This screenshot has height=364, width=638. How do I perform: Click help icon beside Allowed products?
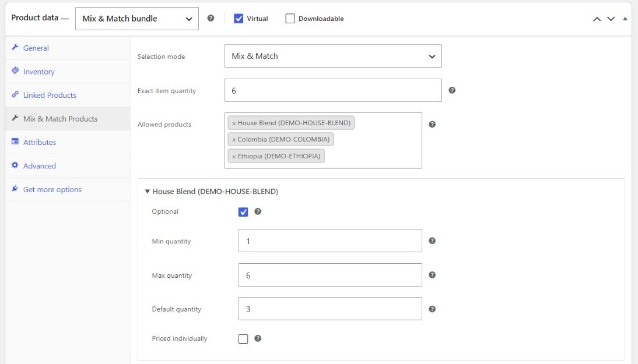(432, 124)
